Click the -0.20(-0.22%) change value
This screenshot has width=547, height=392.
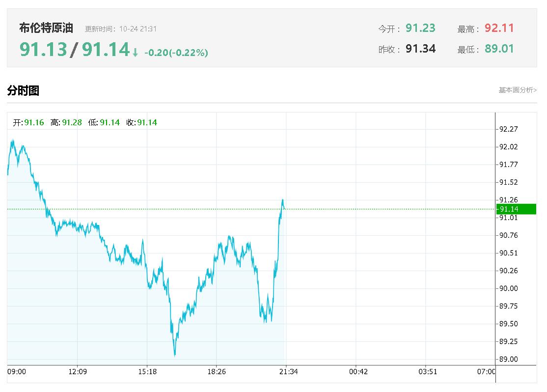[x=176, y=53]
